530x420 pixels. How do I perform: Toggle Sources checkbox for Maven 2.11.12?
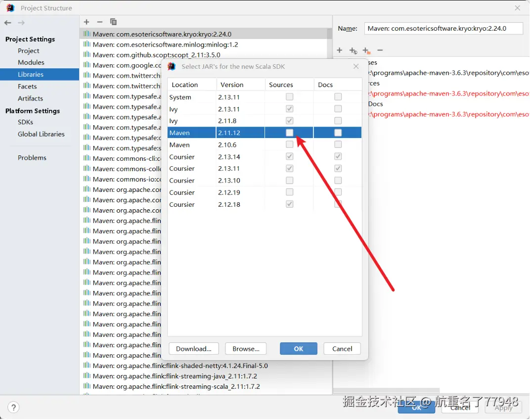click(289, 133)
